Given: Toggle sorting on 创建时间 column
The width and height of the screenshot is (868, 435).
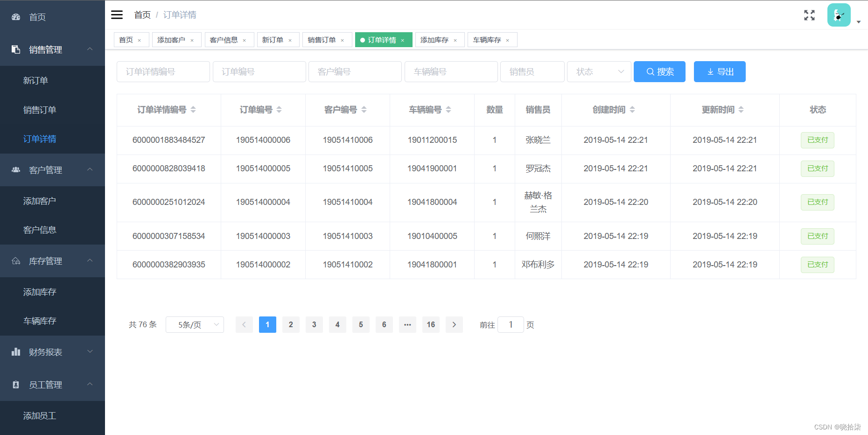Looking at the screenshot, I should point(632,110).
